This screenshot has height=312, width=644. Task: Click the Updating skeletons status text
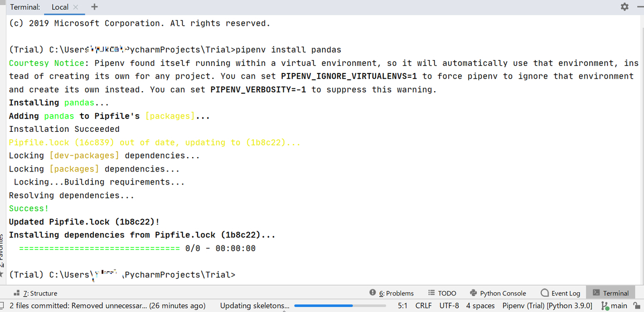(x=255, y=306)
